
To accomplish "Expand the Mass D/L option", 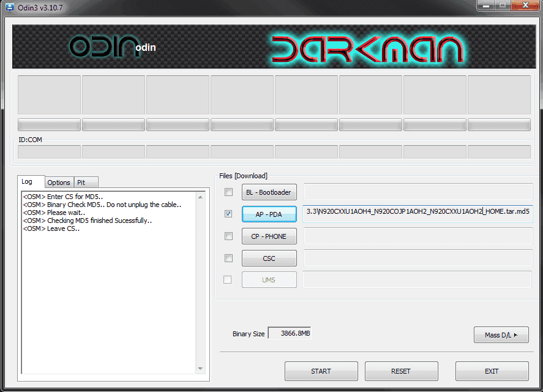I will [x=501, y=335].
